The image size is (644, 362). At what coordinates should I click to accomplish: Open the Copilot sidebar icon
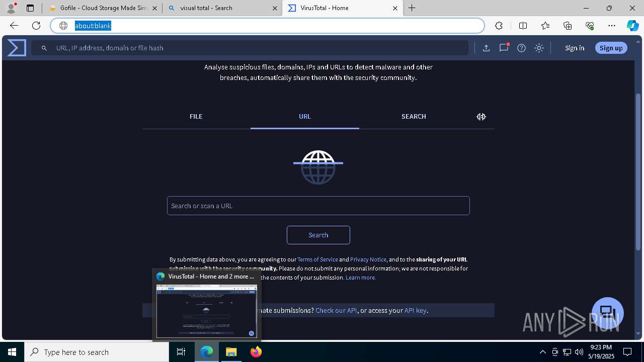pyautogui.click(x=632, y=26)
